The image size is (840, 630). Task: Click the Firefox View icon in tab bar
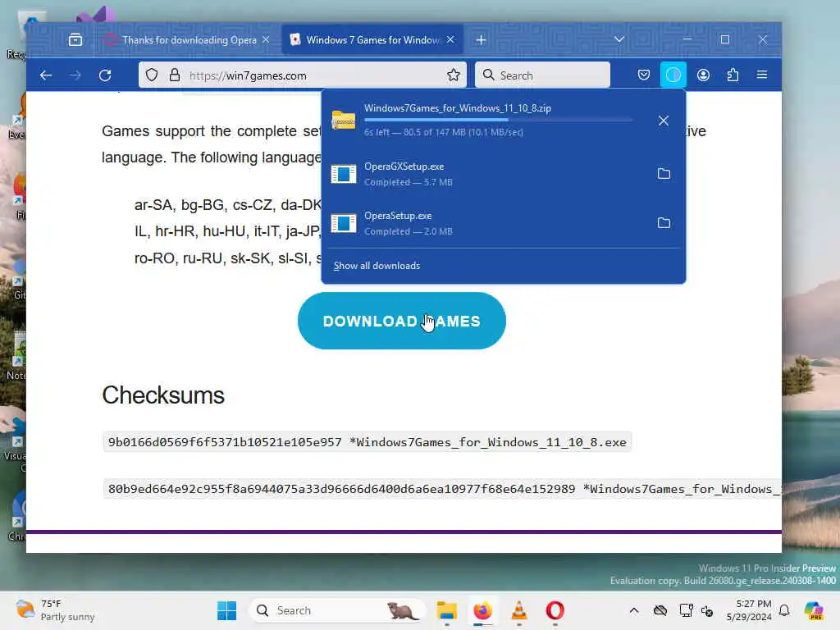tap(75, 39)
